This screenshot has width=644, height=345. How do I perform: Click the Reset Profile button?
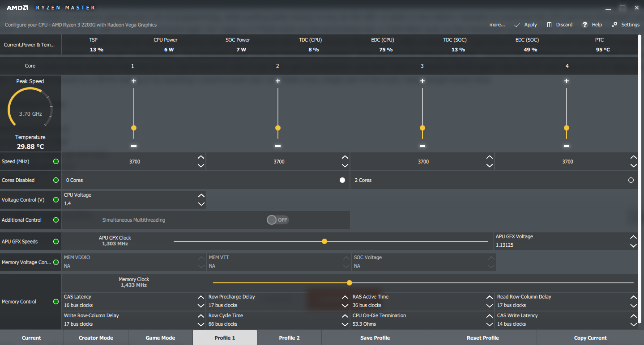pos(482,337)
